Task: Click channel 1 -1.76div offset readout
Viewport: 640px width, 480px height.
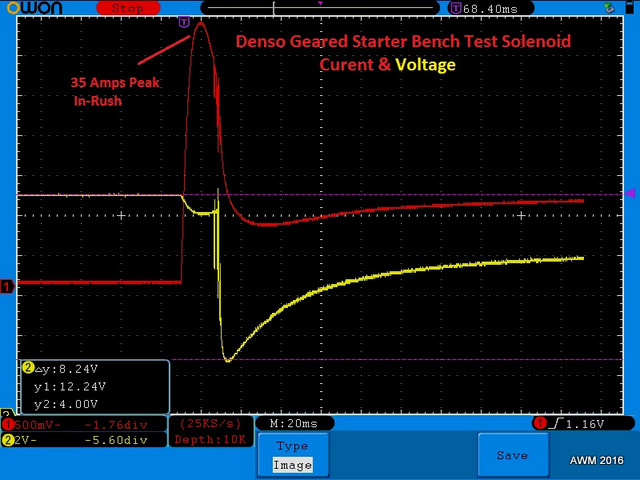Action: click(116, 425)
